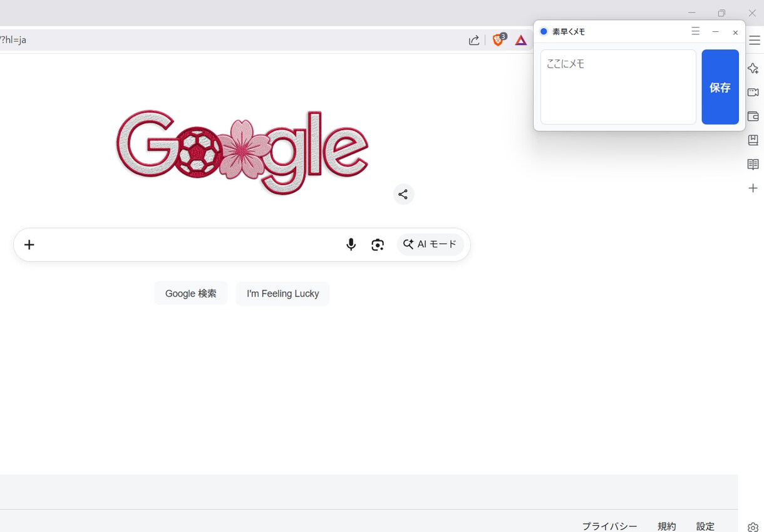The height and width of the screenshot is (532, 764).
Task: Open the browser main hamburger menu
Action: click(755, 40)
